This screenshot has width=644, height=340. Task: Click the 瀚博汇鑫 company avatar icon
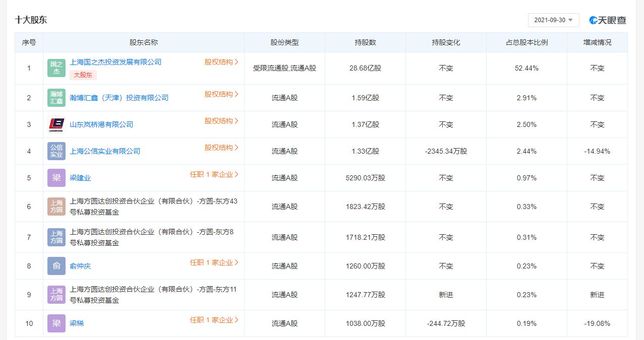(x=56, y=98)
